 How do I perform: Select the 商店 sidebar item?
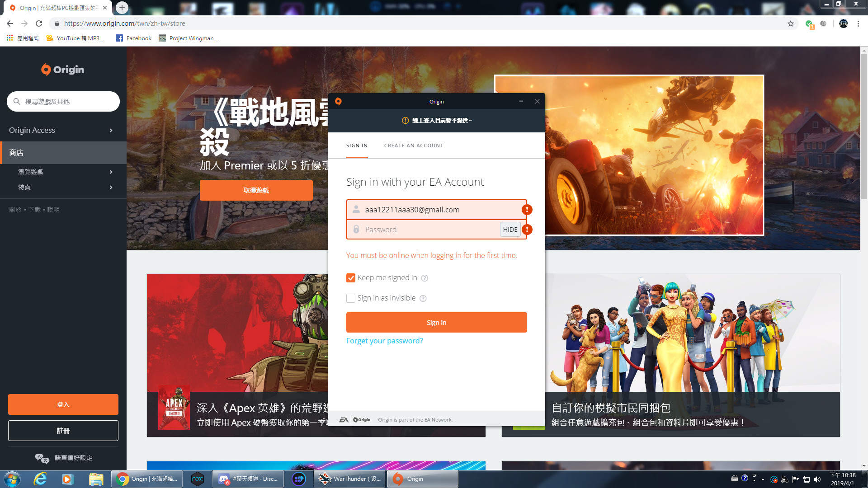tap(63, 153)
